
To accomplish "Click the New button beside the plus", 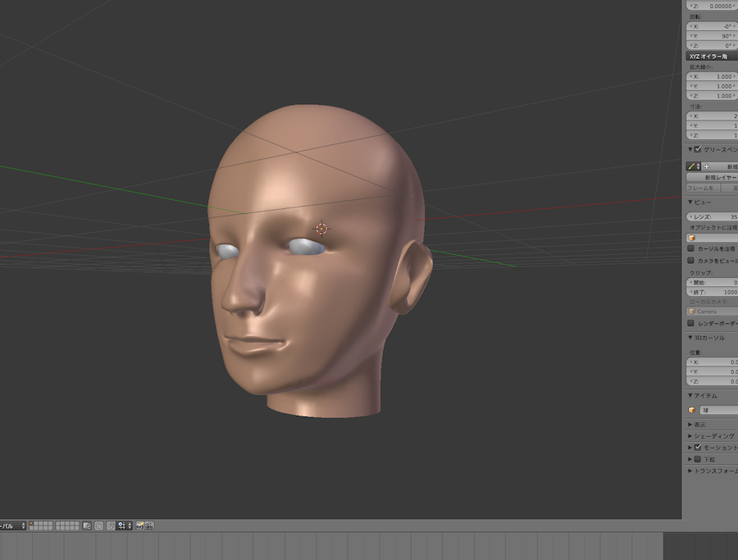I will [x=727, y=166].
